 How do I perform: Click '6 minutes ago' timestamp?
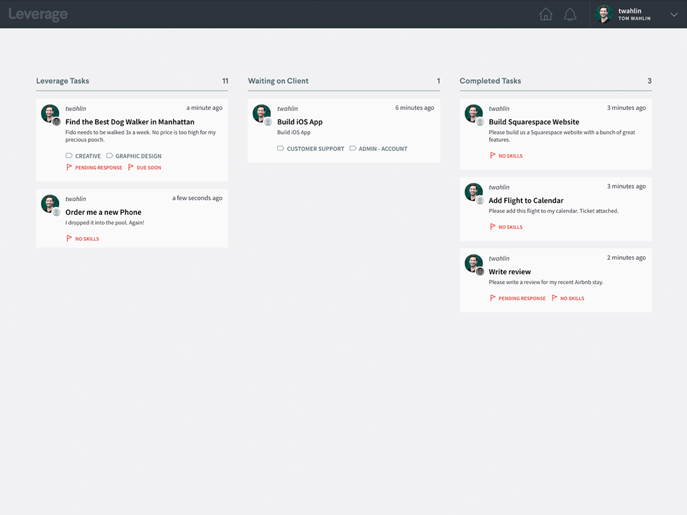tap(414, 108)
